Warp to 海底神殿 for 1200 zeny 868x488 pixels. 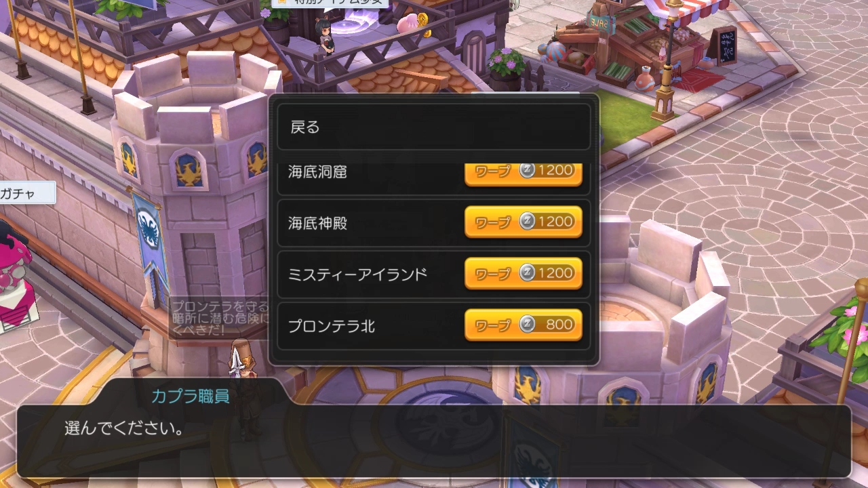coord(523,222)
